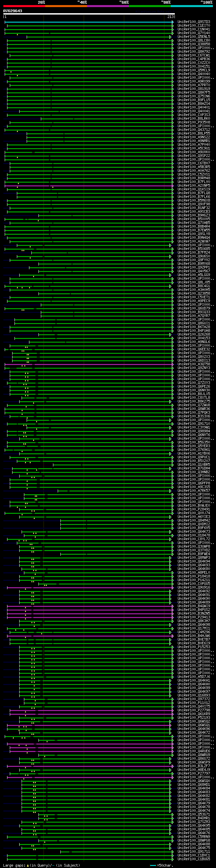Click UniRef100_A7PV40 label

tap(194, 145)
